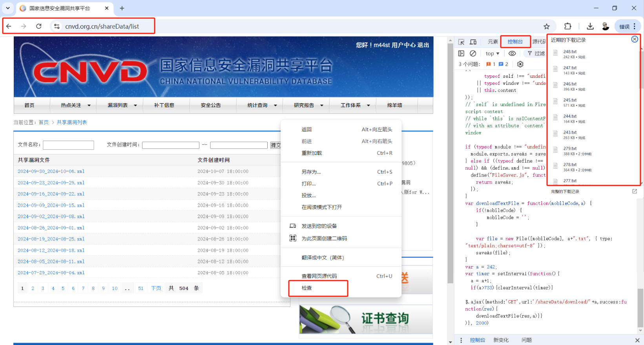Choose 查看网页源代码 in the context menu

coord(341,276)
